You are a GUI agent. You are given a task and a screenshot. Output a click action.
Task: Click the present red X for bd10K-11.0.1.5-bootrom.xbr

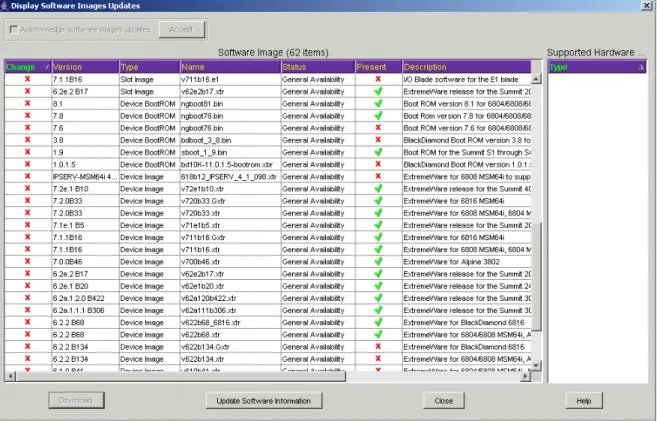[x=378, y=164]
